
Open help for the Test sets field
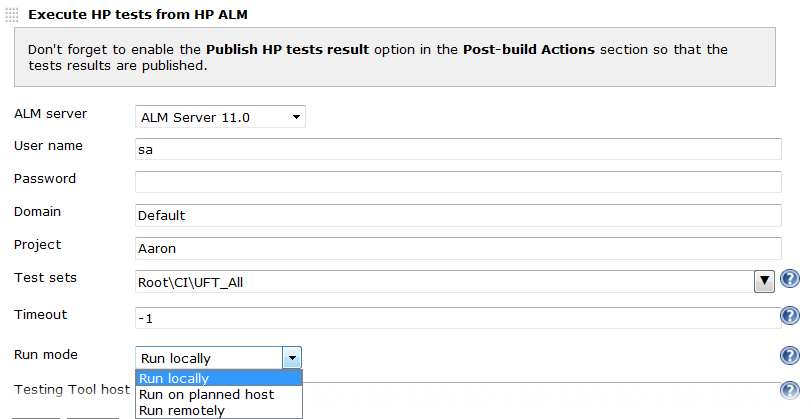pos(790,280)
